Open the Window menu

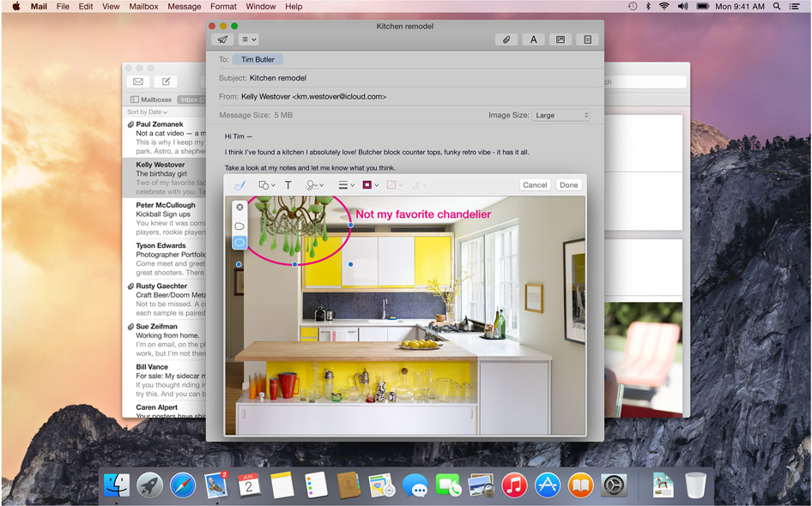tap(260, 6)
